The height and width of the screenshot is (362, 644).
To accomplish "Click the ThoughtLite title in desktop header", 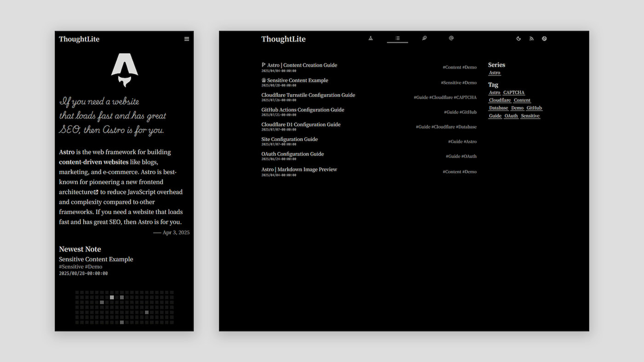I will tap(283, 39).
